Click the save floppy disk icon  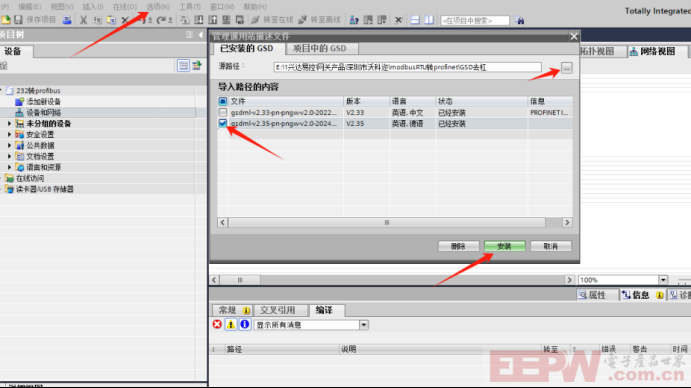coord(18,20)
